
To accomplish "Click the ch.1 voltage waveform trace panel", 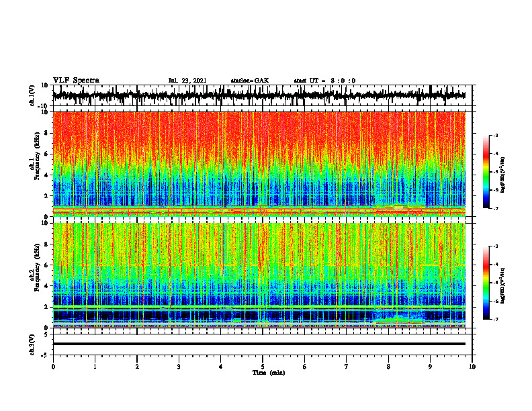I will 262,95.
